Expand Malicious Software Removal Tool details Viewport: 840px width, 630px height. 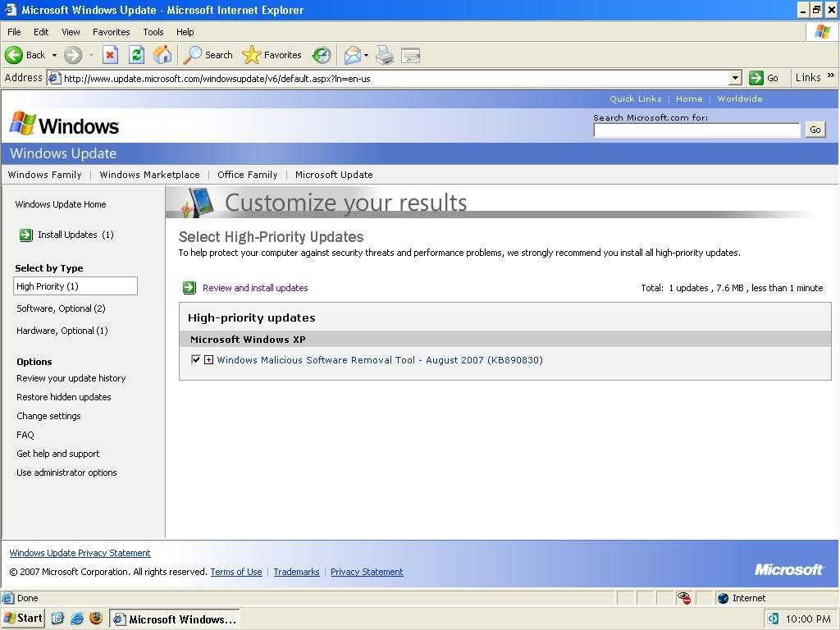209,360
